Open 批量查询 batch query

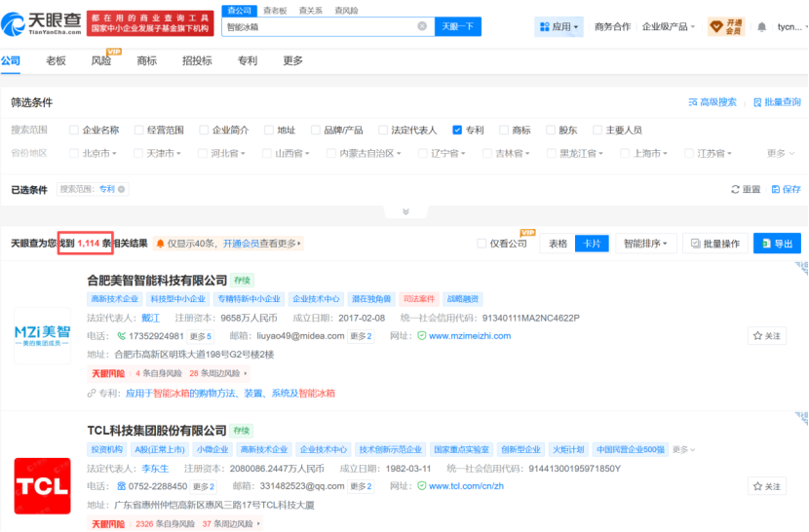(x=777, y=102)
